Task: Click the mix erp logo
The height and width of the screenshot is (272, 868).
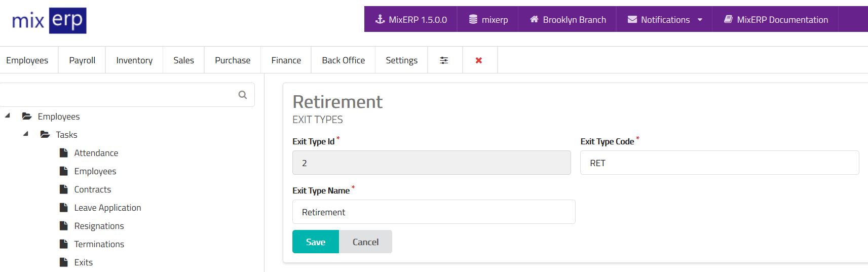Action: [x=49, y=21]
